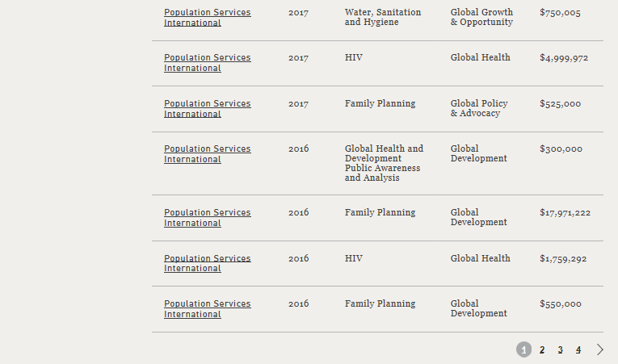This screenshot has height=364, width=618.
Task: Click Family Planning in the $525,000 row
Action: point(380,103)
